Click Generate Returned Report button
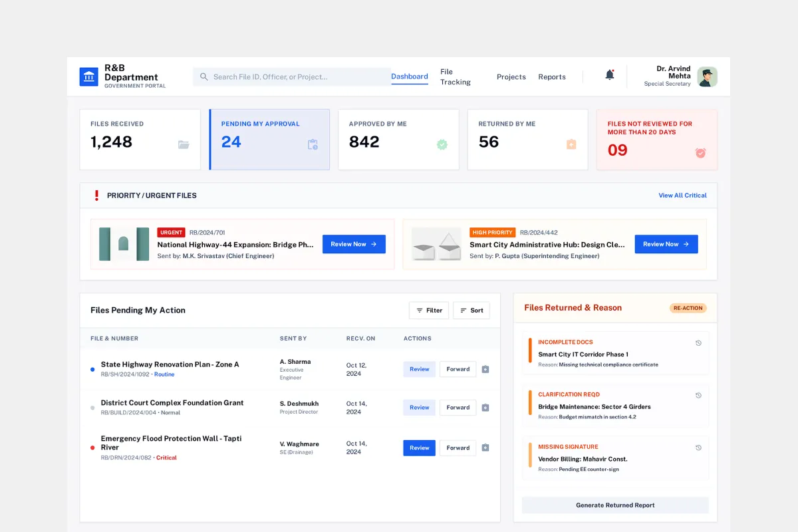 (614, 505)
